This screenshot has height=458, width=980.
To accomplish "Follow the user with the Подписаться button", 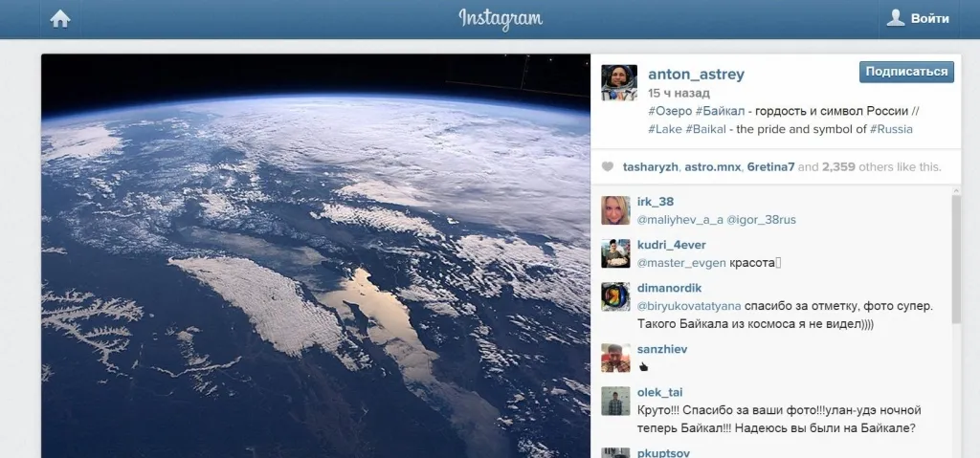I will click(x=906, y=72).
